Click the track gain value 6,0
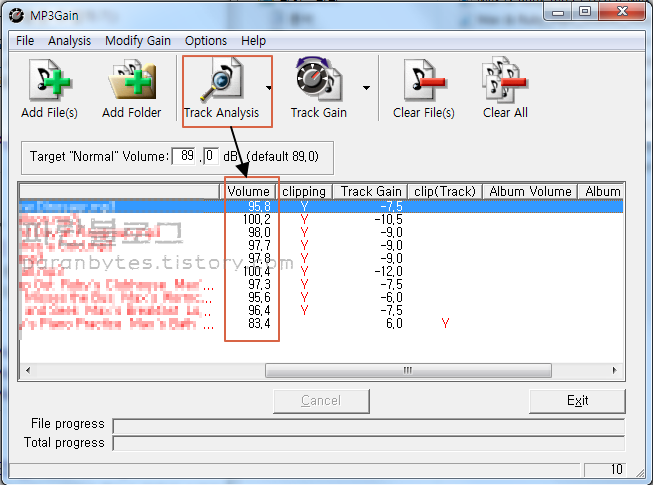Image resolution: width=653 pixels, height=485 pixels. tap(394, 323)
